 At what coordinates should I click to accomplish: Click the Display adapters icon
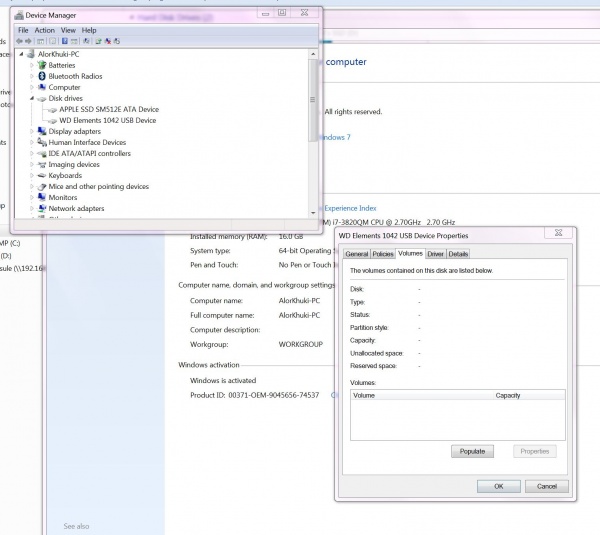point(42,131)
